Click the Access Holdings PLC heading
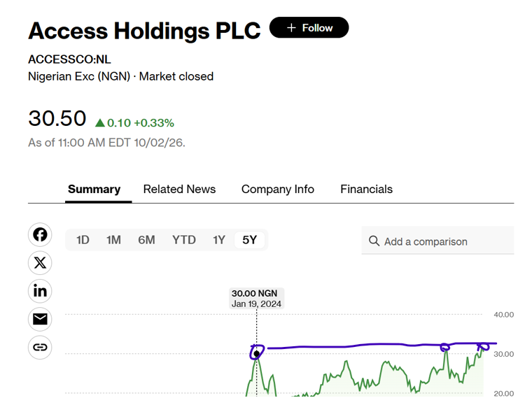The image size is (532, 405). point(144,31)
